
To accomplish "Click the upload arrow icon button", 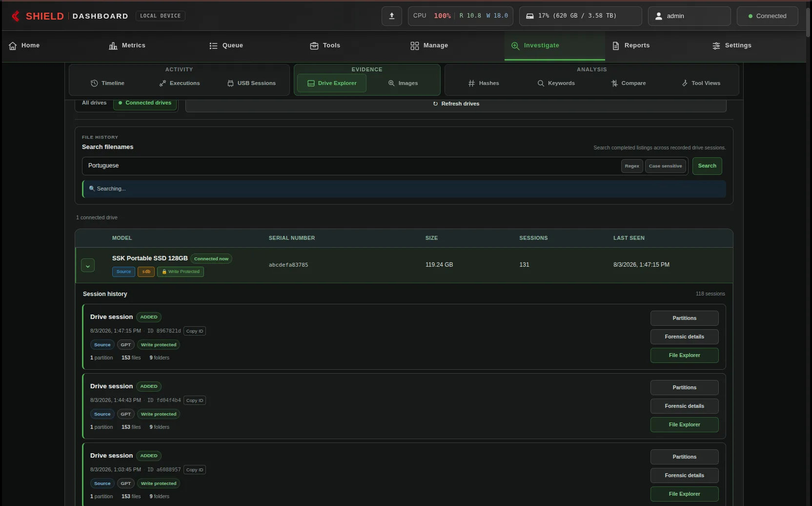I will point(392,16).
